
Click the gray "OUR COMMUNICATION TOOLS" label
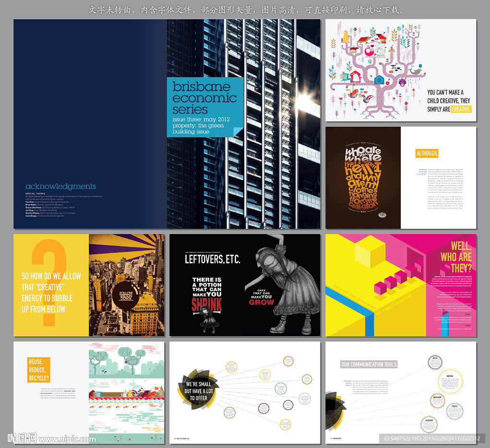369,364
